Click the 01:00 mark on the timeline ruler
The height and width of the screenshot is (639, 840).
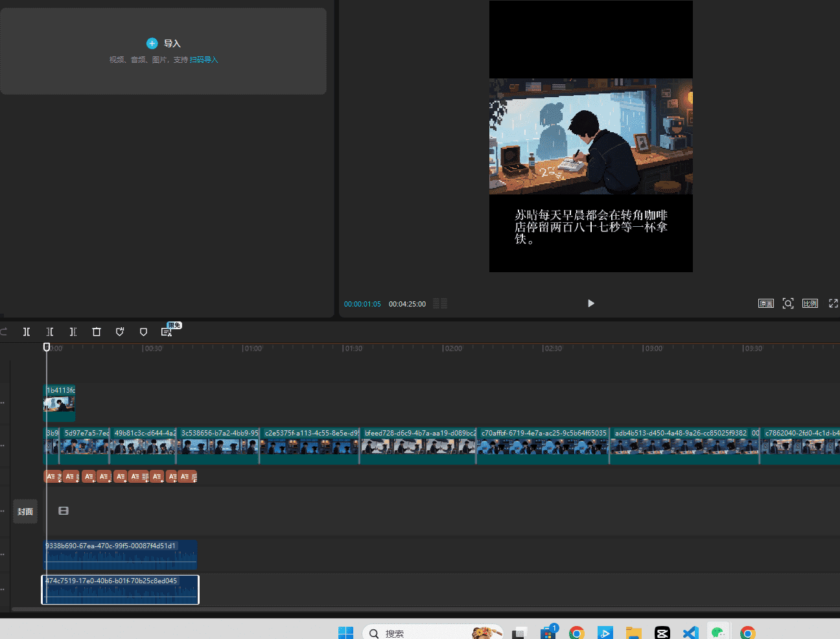(253, 349)
